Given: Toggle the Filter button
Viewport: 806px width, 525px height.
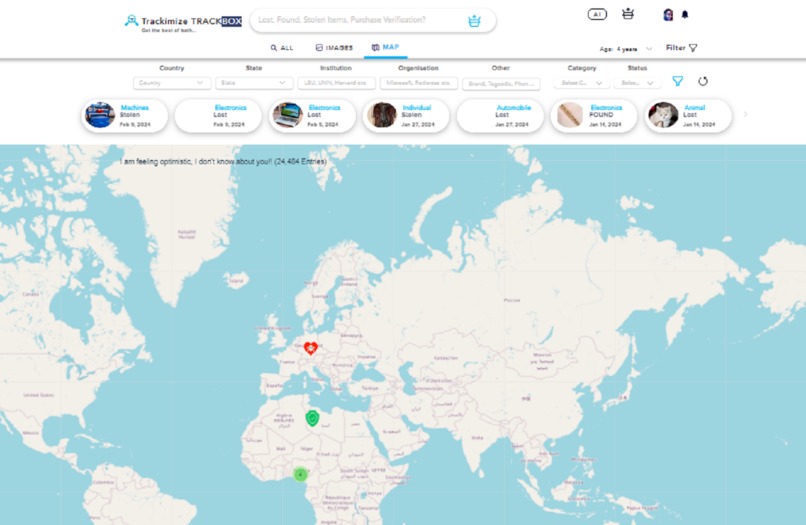Looking at the screenshot, I should pos(681,48).
